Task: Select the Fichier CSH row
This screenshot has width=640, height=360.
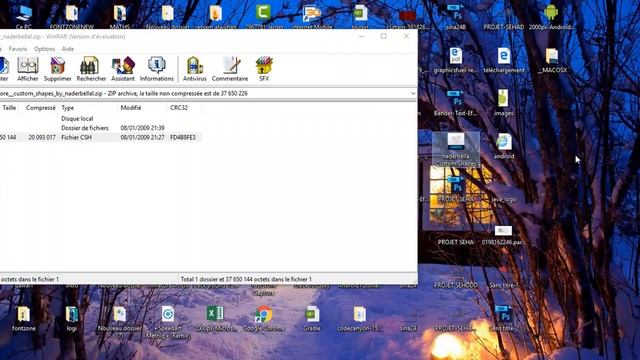Action: (x=100, y=138)
